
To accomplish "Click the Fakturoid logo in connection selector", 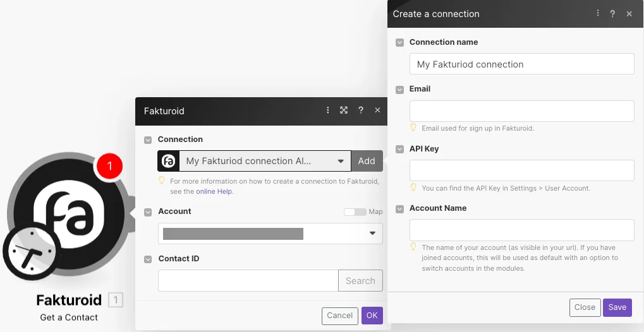I will pos(168,161).
